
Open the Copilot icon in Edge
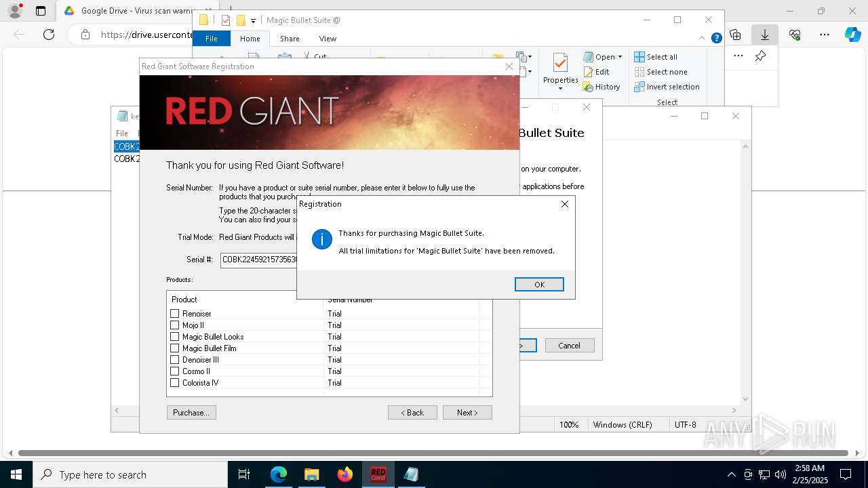(852, 35)
